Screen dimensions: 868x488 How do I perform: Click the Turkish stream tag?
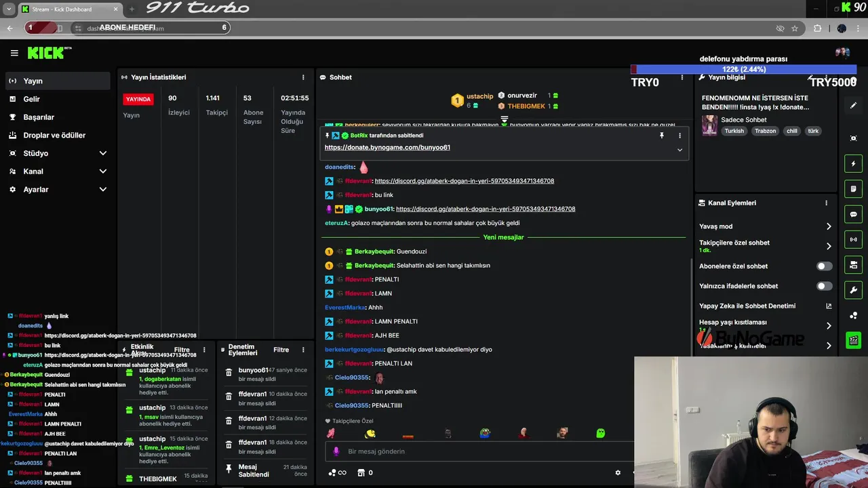734,131
